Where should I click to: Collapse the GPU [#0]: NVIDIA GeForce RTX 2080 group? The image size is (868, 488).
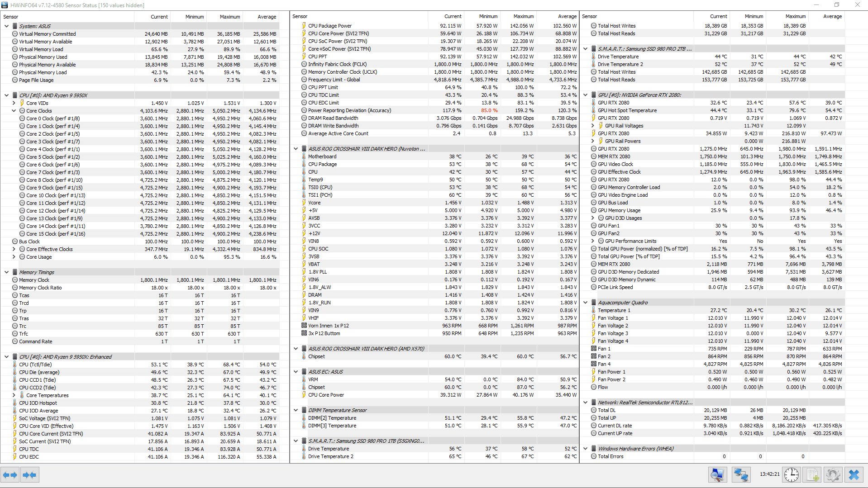pos(585,95)
